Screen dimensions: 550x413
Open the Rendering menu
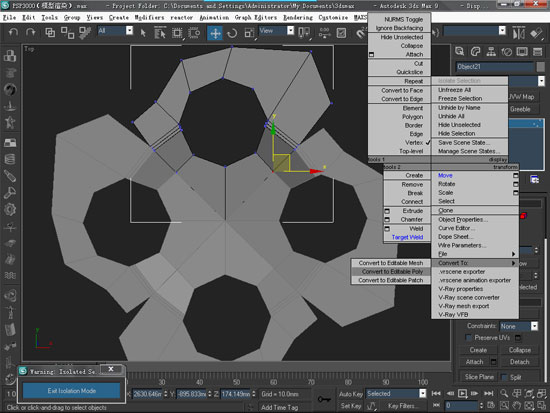tap(298, 17)
